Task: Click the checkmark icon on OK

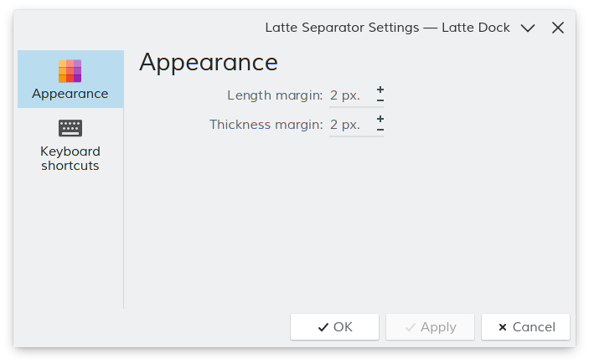Action: (x=323, y=327)
